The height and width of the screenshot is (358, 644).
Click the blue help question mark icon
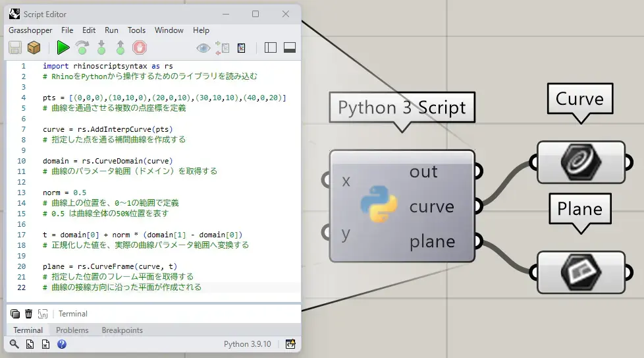coord(62,344)
